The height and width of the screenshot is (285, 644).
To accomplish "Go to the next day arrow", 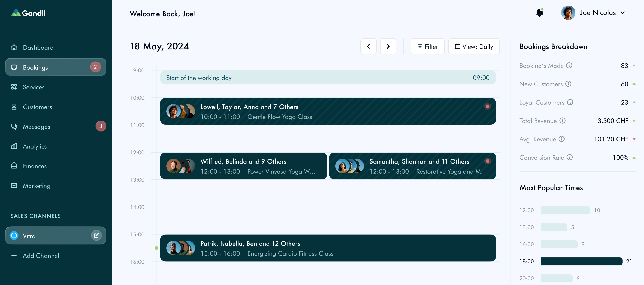I will pos(388,46).
